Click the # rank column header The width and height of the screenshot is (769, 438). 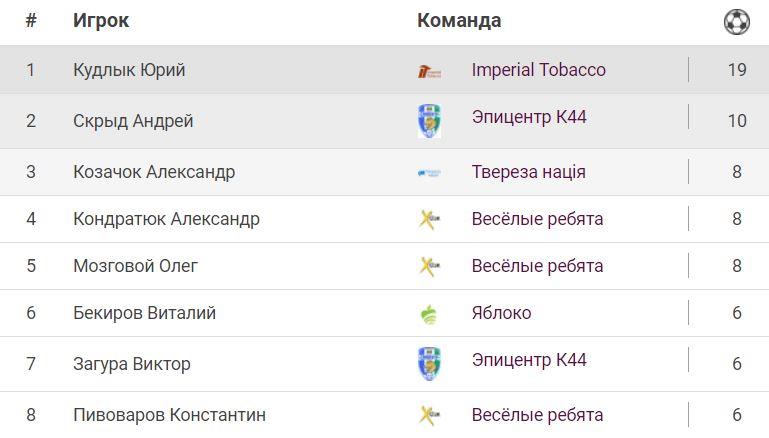pyautogui.click(x=31, y=20)
